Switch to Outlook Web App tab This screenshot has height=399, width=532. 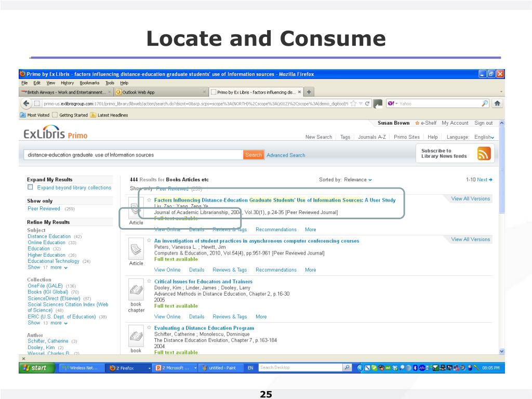click(161, 92)
